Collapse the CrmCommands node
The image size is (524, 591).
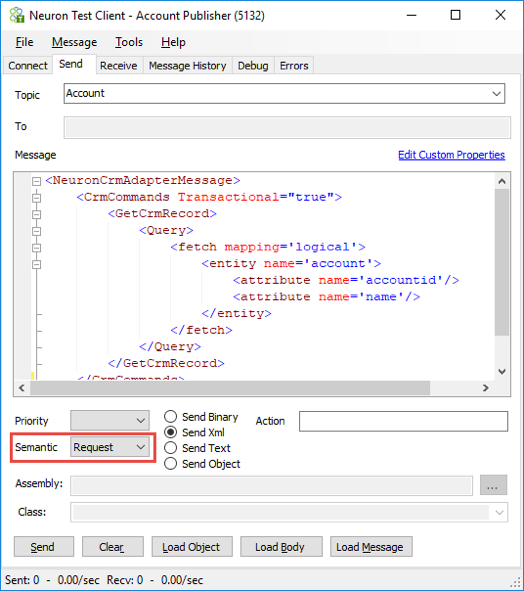pos(36,198)
